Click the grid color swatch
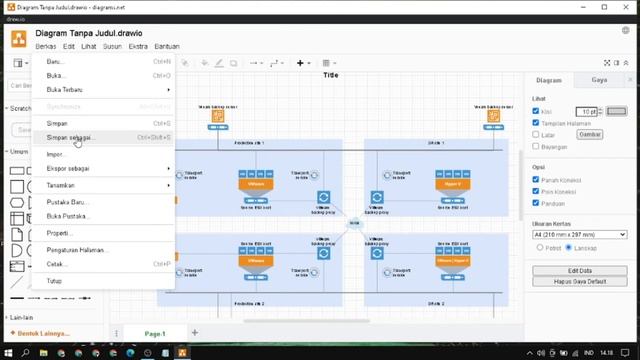The height and width of the screenshot is (360, 640). [616, 111]
